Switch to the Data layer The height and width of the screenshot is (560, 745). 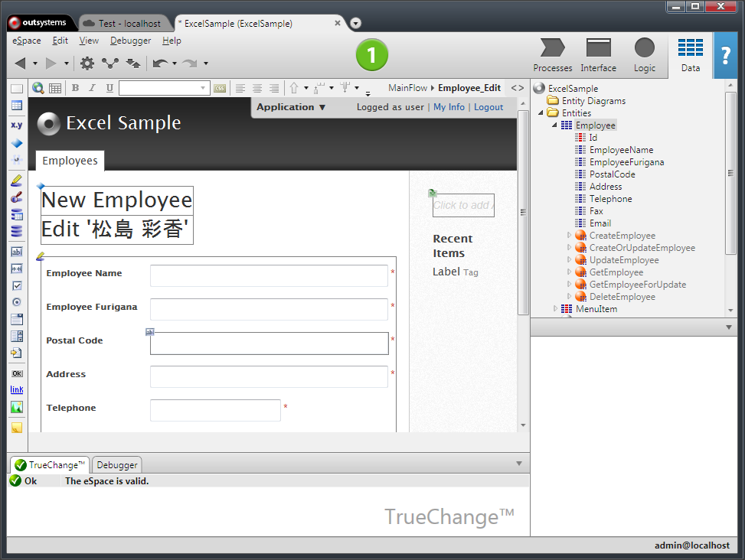pyautogui.click(x=691, y=55)
